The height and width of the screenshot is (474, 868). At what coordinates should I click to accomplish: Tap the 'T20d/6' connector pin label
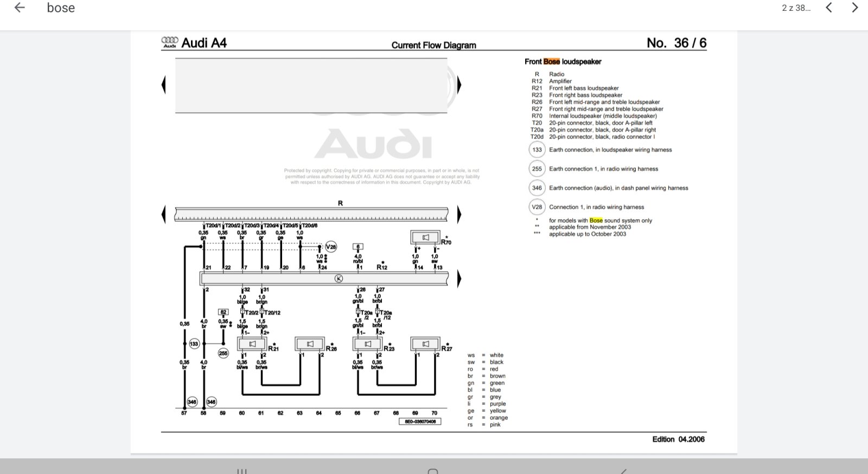[x=310, y=226]
